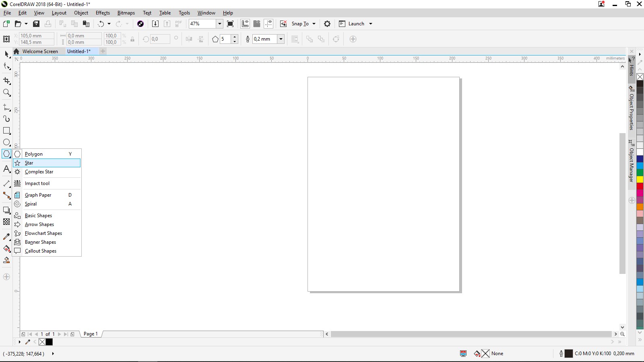Screen dimensions: 644x362
Task: Select the Pick tool
Action: pyautogui.click(x=6, y=54)
